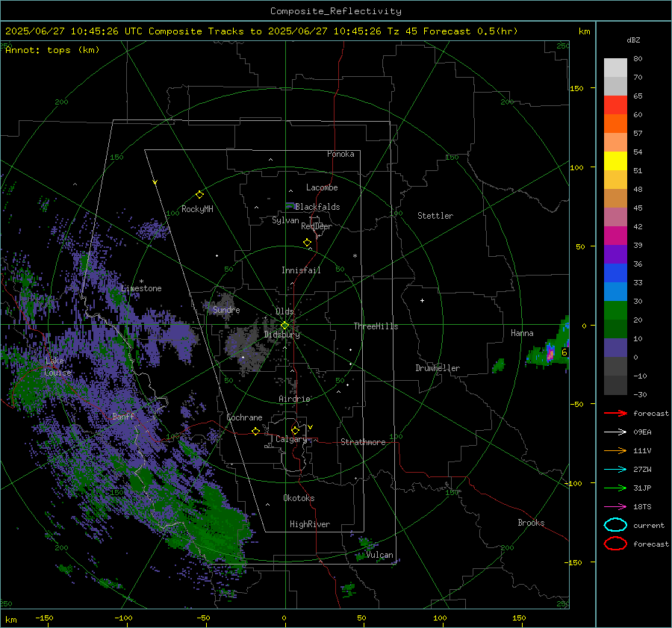Click the red forecast arrow in legend

615,413
